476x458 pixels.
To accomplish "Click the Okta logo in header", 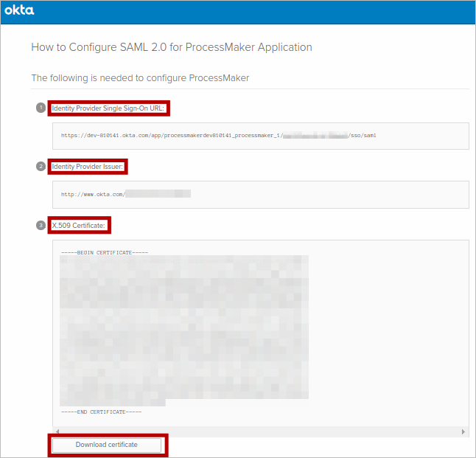I will [x=20, y=11].
